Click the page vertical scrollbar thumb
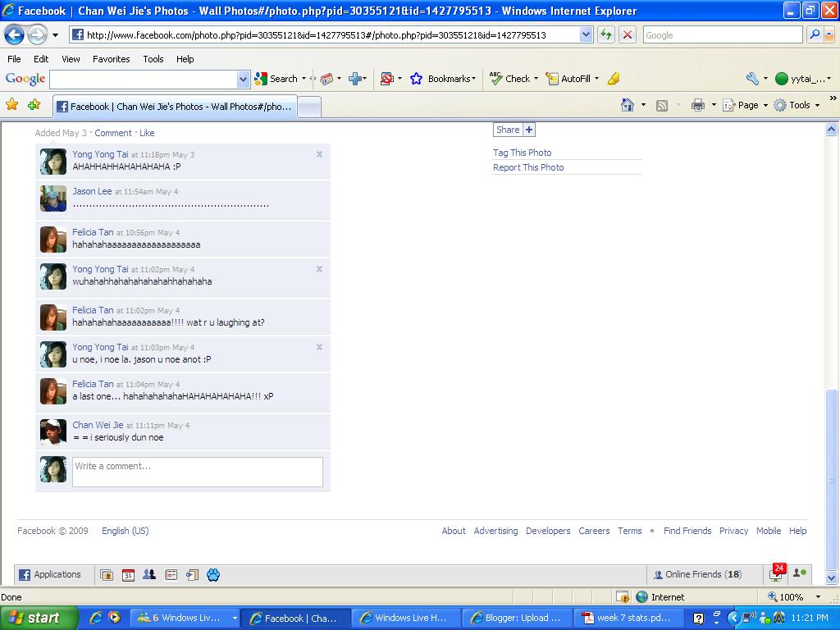 point(831,479)
